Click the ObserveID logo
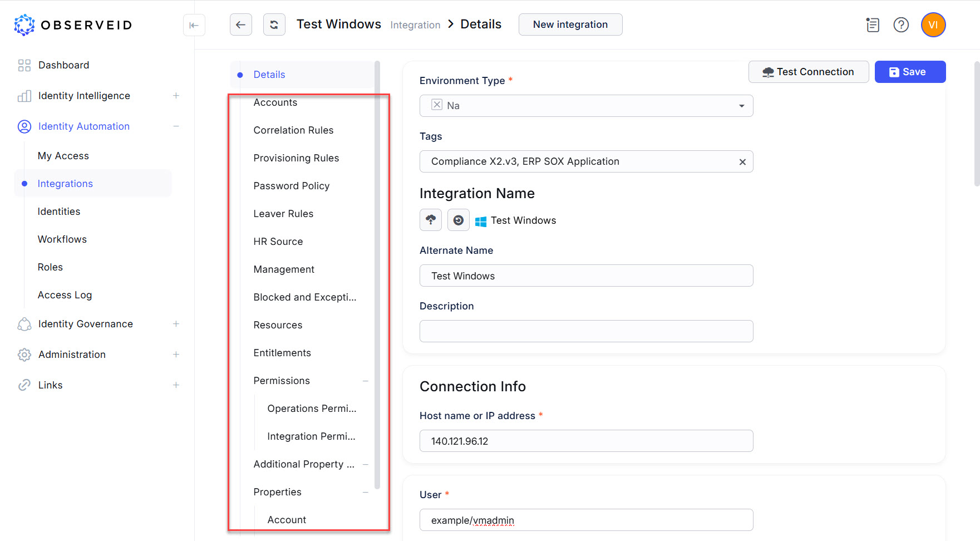This screenshot has height=541, width=980. click(x=72, y=24)
